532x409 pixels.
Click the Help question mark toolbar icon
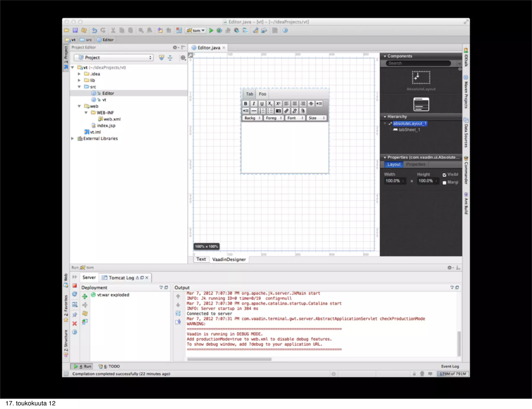coord(285,31)
